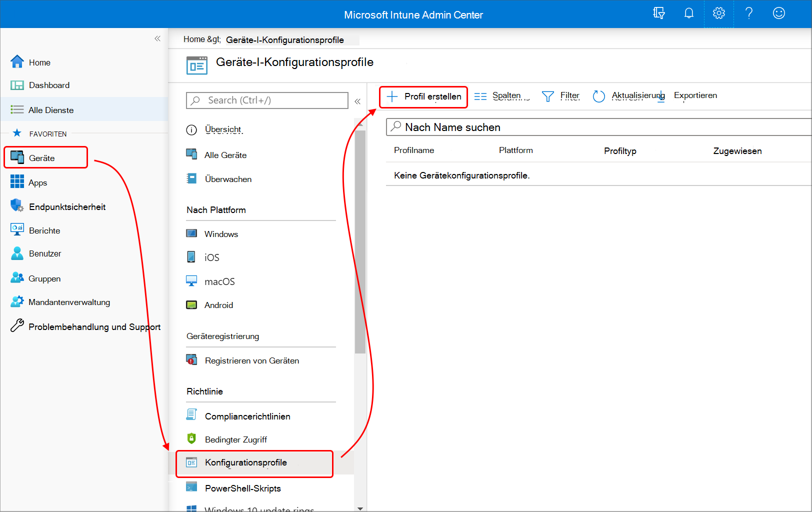Click the Benutzer person icon
Image resolution: width=812 pixels, height=512 pixels.
[x=17, y=253]
